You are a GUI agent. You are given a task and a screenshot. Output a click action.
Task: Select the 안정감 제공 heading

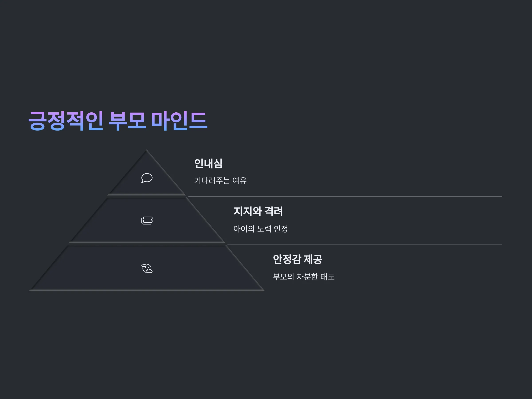click(297, 259)
